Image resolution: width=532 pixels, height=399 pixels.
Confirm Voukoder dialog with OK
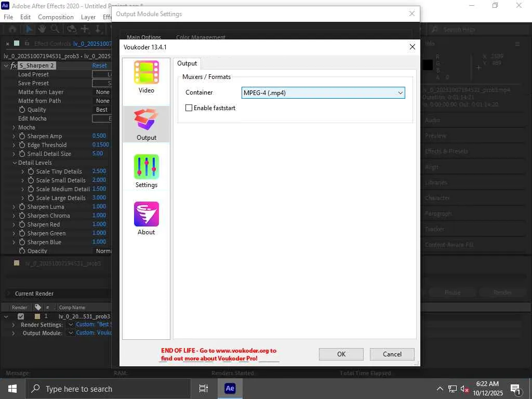341,354
